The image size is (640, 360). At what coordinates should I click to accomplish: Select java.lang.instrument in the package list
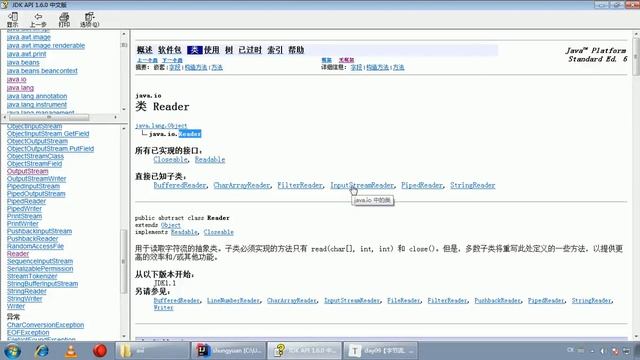[36, 105]
